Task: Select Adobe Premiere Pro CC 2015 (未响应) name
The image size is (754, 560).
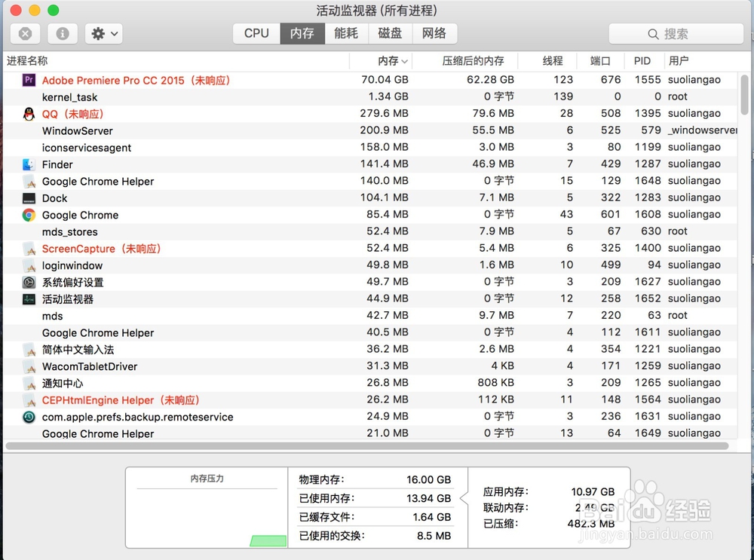Action: click(136, 81)
